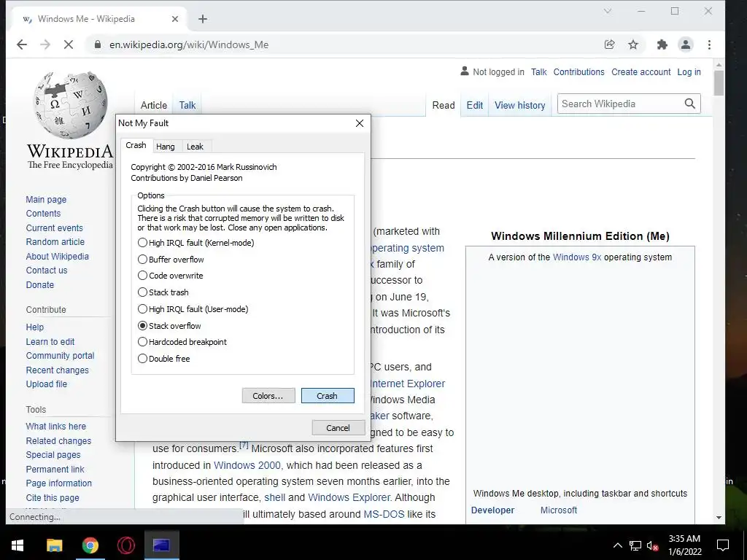Click the Wikipedia search magnifier icon
The image size is (747, 560).
click(x=690, y=104)
